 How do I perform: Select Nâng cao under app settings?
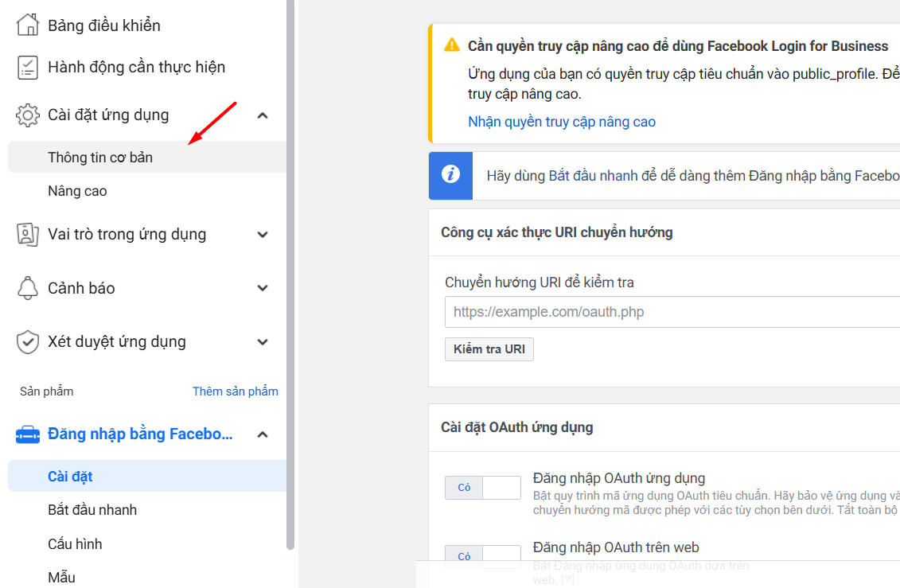pyautogui.click(x=77, y=191)
